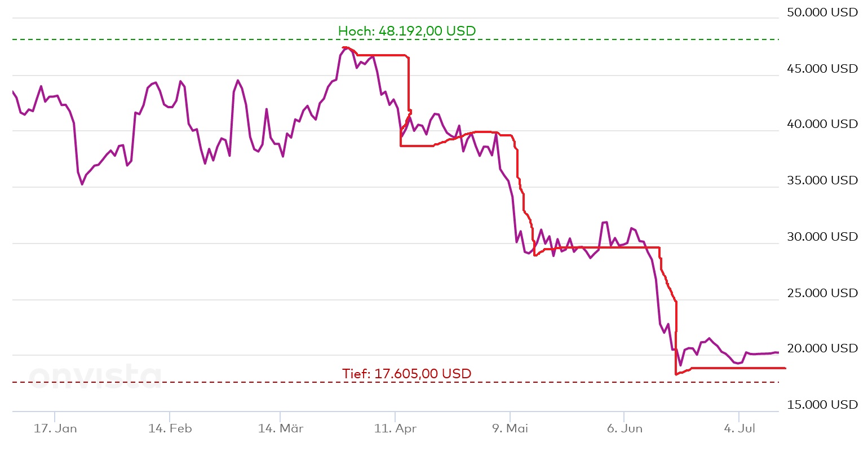Click the 20.000 USD price label
This screenshot has height=460, width=868.
click(822, 348)
